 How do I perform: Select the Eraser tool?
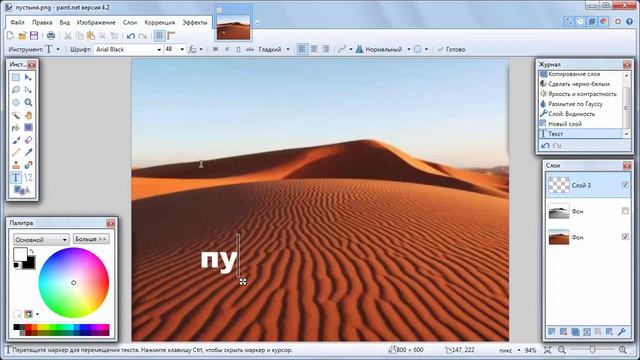coord(28,140)
